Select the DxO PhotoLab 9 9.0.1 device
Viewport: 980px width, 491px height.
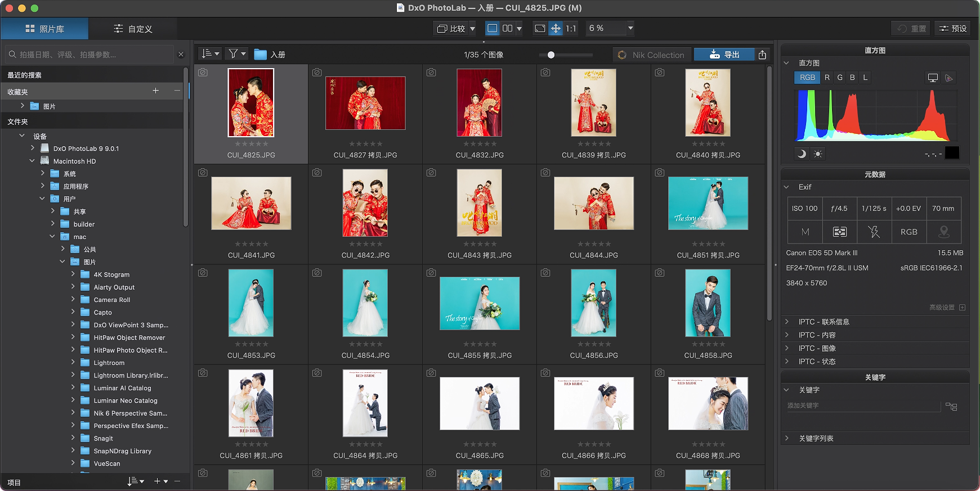tap(86, 148)
